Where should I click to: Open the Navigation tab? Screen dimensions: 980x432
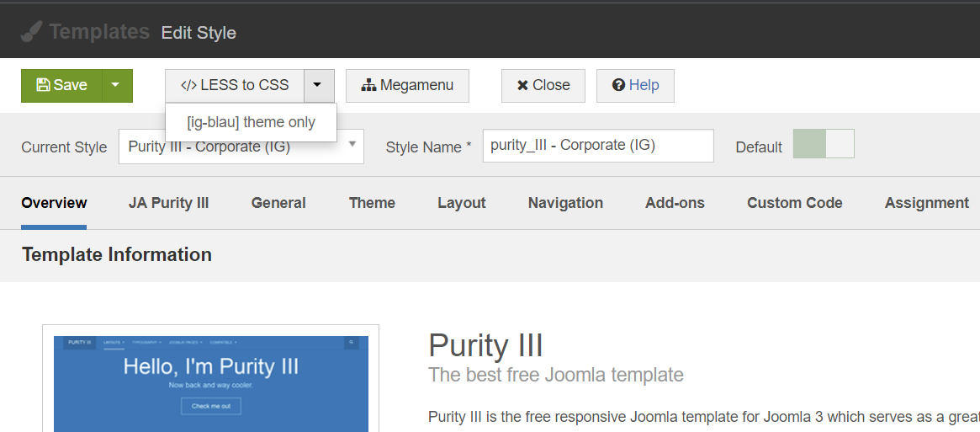point(565,203)
